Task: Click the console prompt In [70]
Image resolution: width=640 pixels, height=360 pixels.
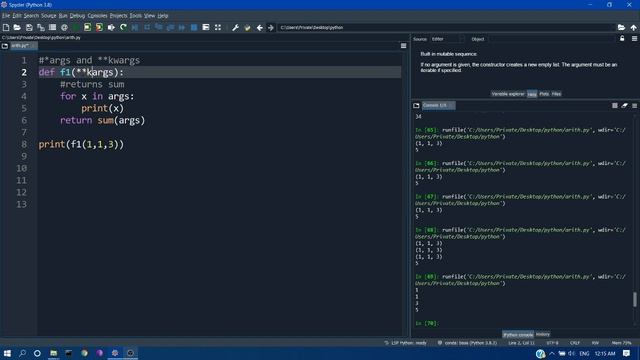Action: tap(427, 323)
